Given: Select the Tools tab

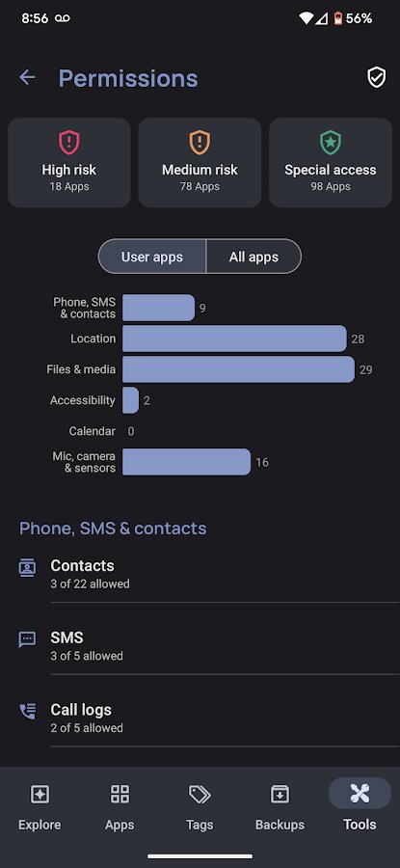Looking at the screenshot, I should tap(360, 806).
